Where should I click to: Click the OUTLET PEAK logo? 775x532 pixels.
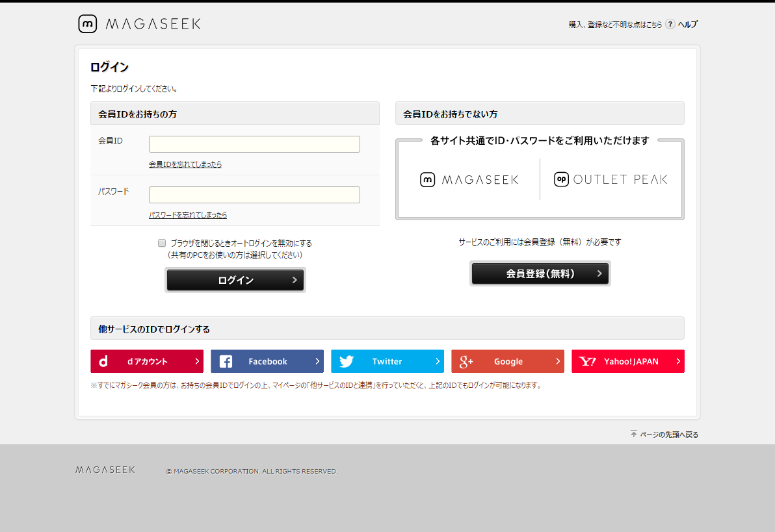click(611, 179)
